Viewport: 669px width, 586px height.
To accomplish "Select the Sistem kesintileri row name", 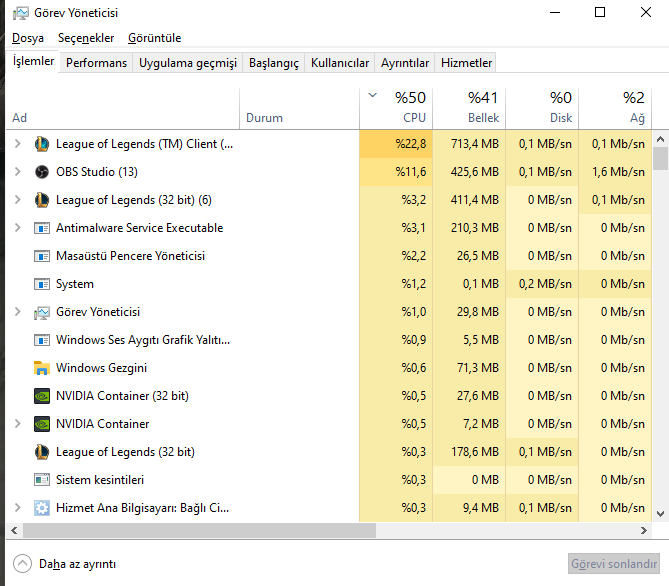I will 100,480.
